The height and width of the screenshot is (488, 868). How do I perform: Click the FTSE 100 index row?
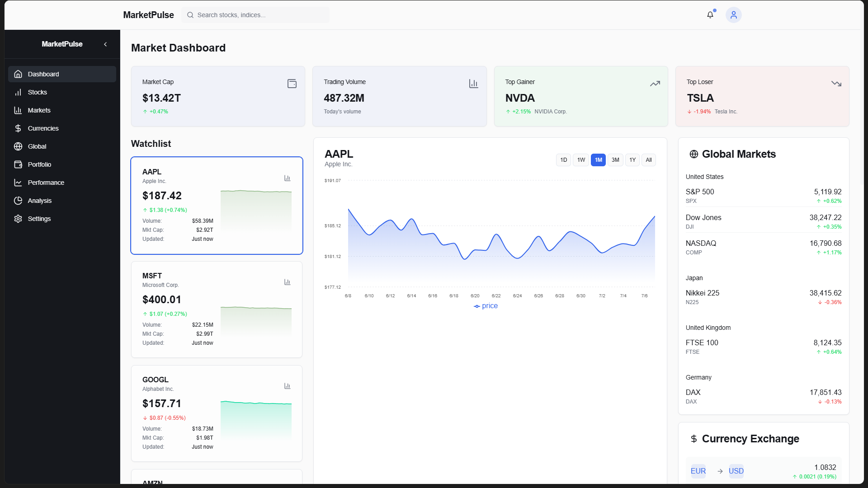(x=764, y=347)
